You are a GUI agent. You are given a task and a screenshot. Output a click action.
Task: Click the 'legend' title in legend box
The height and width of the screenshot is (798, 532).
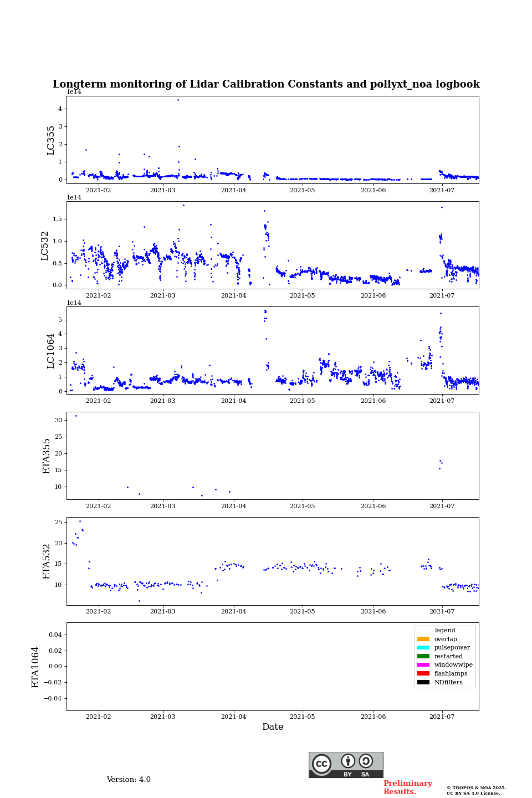(445, 630)
